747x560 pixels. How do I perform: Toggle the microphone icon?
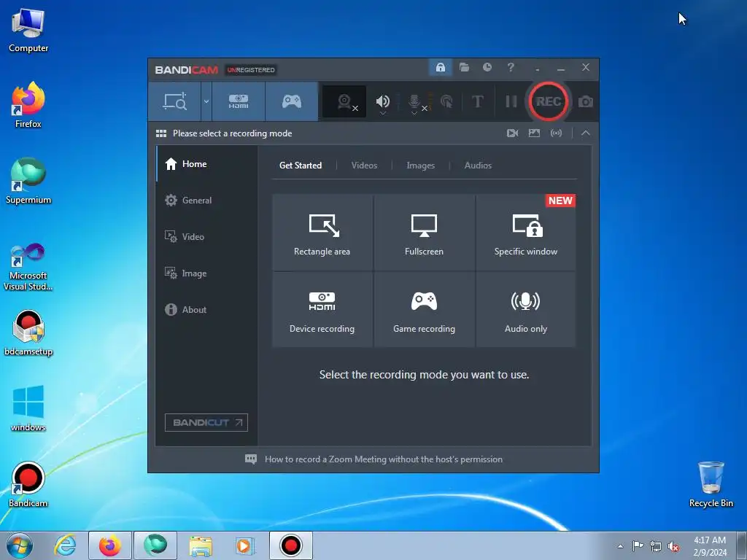tap(414, 101)
